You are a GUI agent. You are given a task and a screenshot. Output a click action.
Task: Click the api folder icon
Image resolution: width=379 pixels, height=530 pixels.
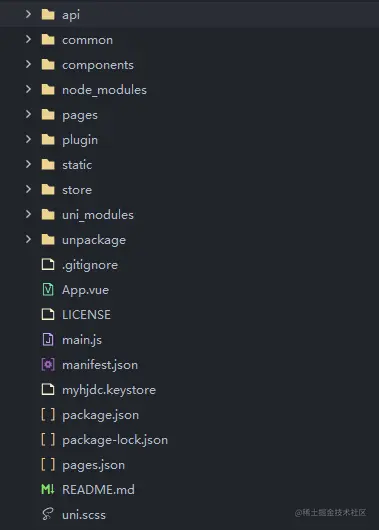coord(48,15)
